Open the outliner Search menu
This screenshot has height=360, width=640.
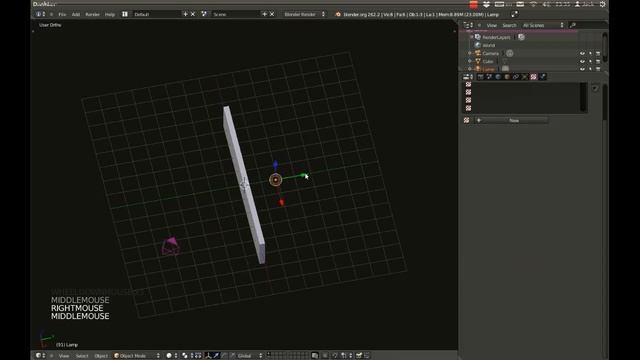(x=509, y=25)
